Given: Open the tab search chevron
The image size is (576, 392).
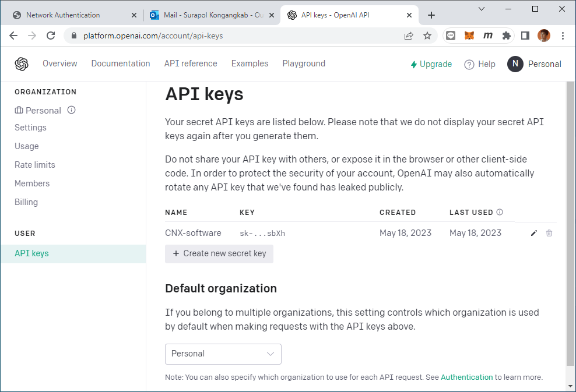Looking at the screenshot, I should pyautogui.click(x=481, y=9).
